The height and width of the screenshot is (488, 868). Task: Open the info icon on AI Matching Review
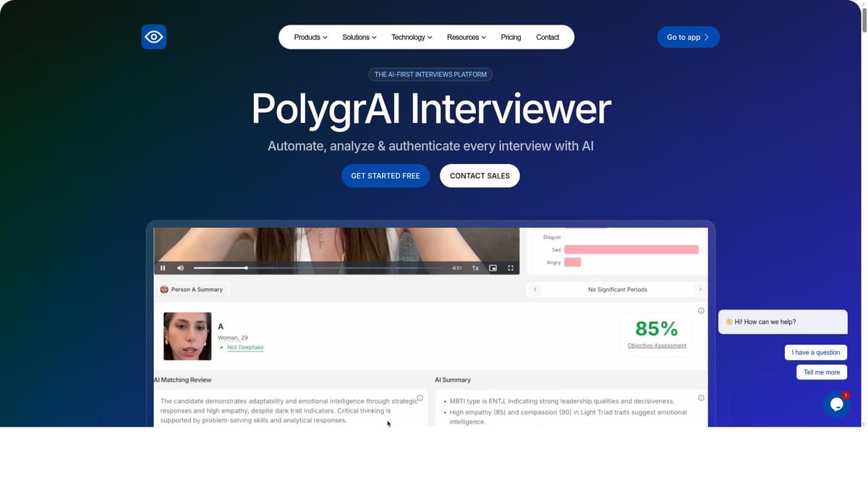[420, 398]
